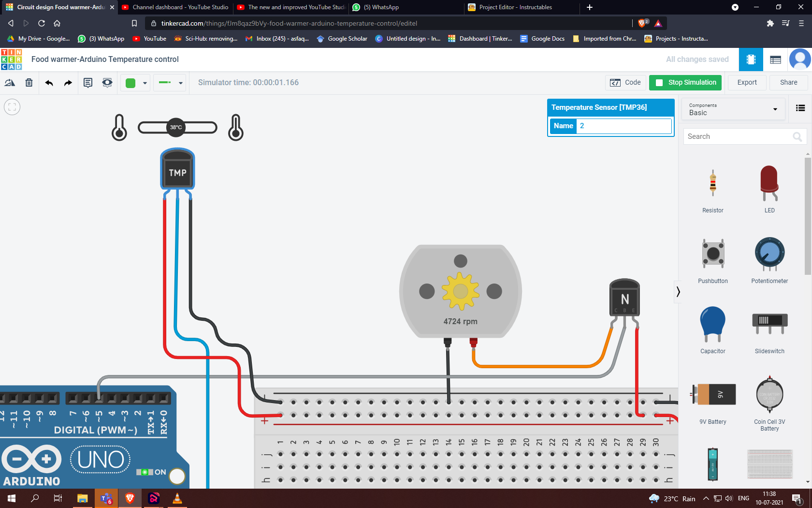Open the Notes annotation tool
The image size is (812, 508).
point(87,82)
